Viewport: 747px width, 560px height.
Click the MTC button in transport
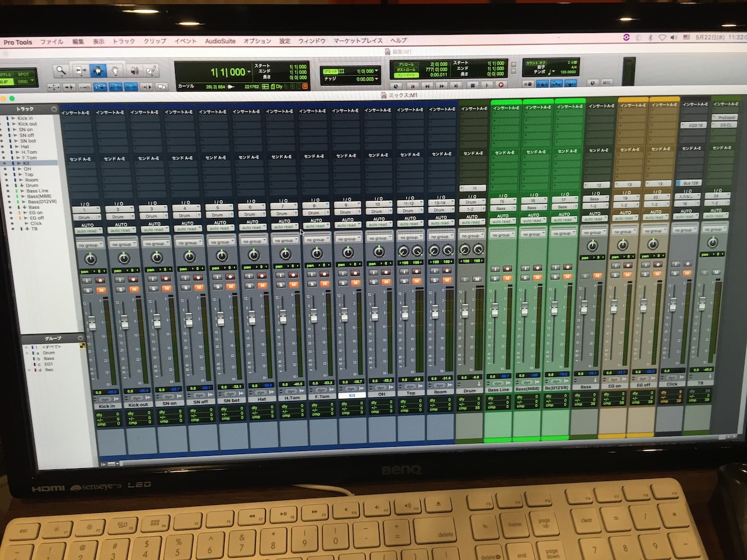[607, 82]
